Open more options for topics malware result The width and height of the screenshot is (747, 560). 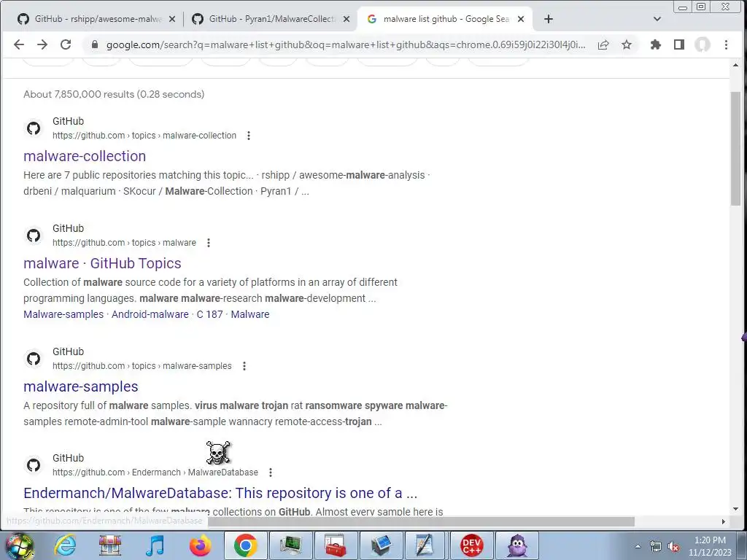pyautogui.click(x=208, y=243)
